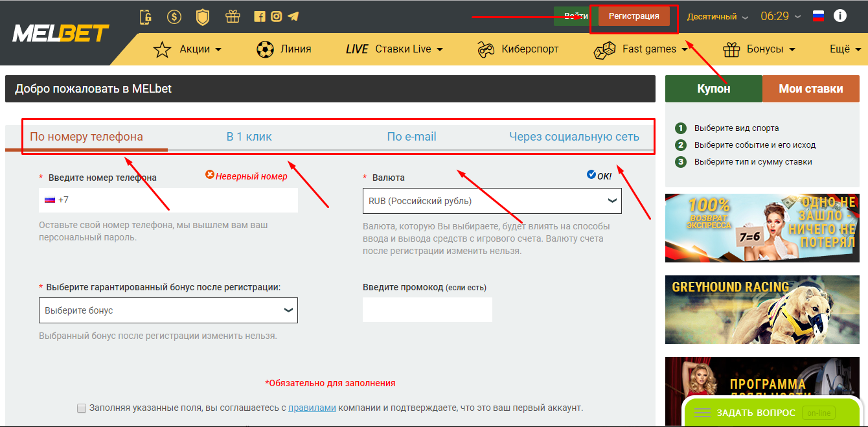Image resolution: width=868 pixels, height=427 pixels.
Task: Open the 'правилами' rules link
Action: coord(312,408)
